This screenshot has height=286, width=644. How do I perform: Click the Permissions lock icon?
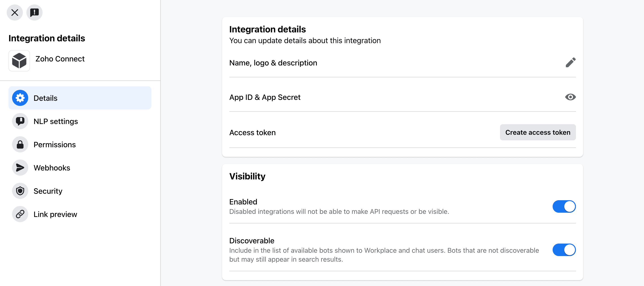click(x=20, y=145)
